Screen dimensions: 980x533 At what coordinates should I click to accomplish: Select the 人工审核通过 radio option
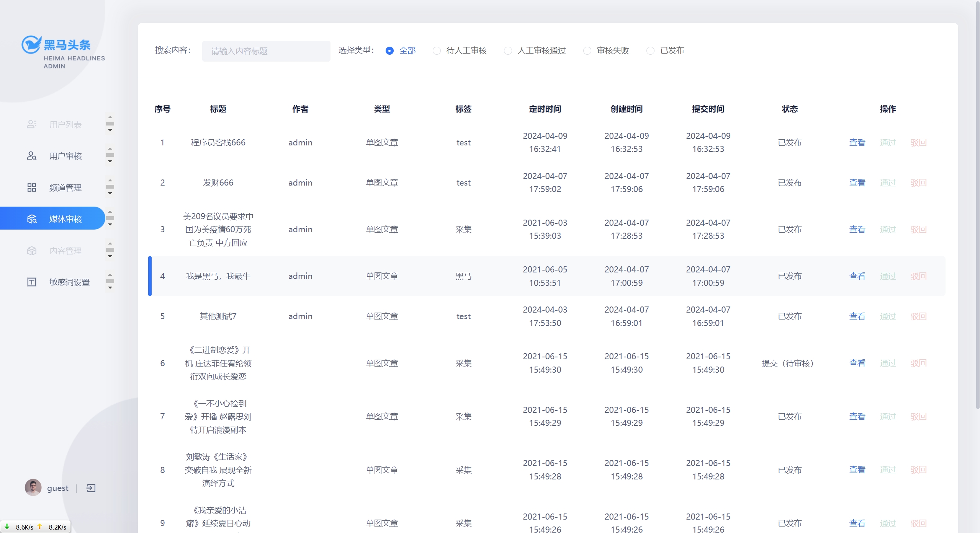(x=508, y=51)
